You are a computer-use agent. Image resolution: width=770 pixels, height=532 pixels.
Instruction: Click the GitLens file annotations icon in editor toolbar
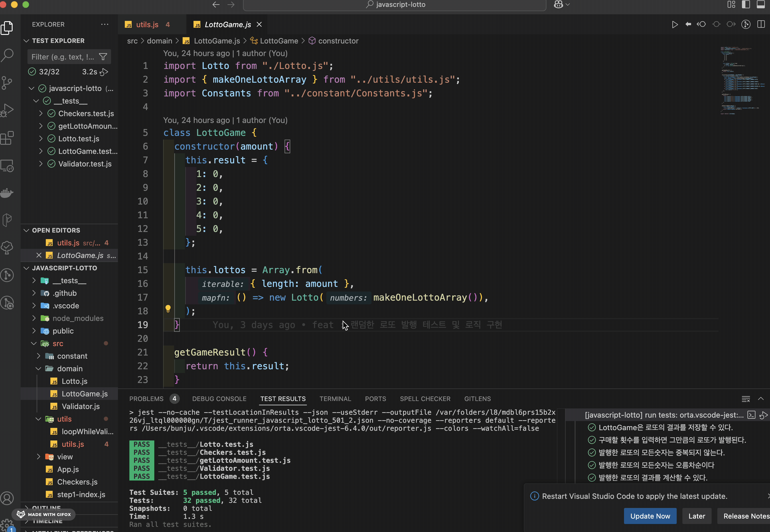[746, 24]
